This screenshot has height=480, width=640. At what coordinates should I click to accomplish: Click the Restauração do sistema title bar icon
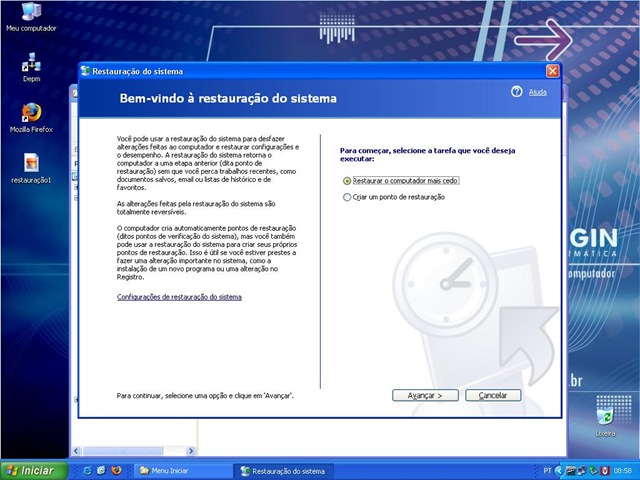coord(85,71)
